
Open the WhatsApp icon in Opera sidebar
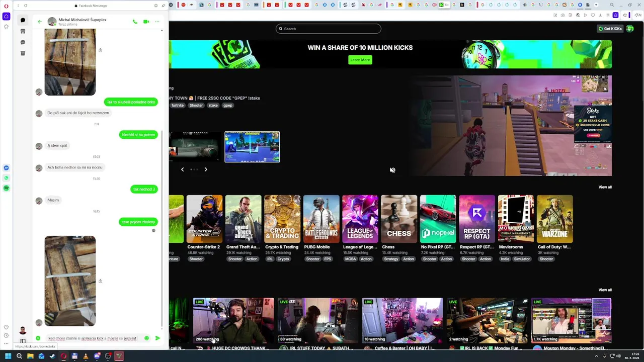pyautogui.click(x=6, y=178)
